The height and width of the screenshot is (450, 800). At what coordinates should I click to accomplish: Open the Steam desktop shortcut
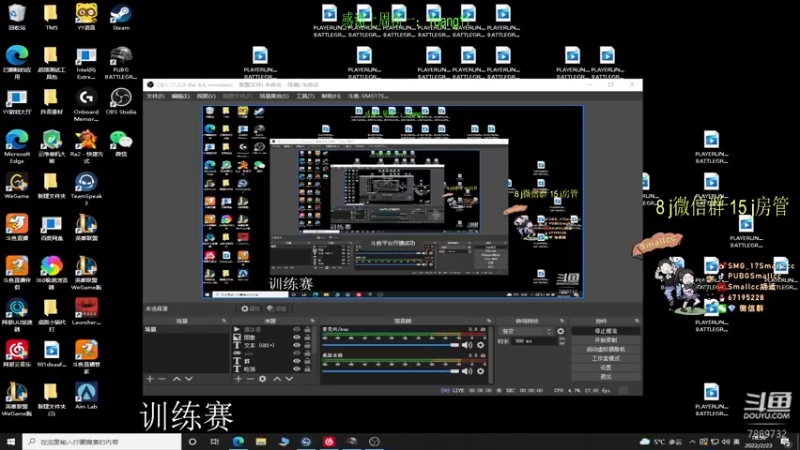(121, 17)
